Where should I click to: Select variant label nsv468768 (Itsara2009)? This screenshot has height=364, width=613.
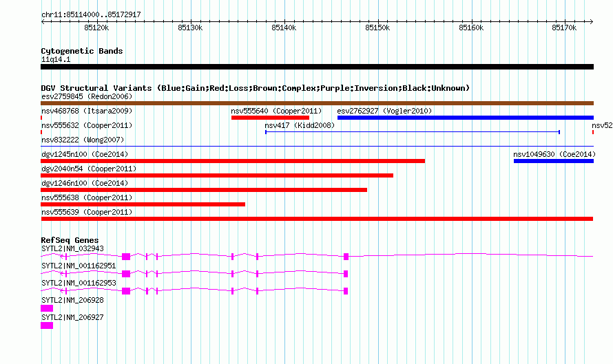click(x=87, y=111)
